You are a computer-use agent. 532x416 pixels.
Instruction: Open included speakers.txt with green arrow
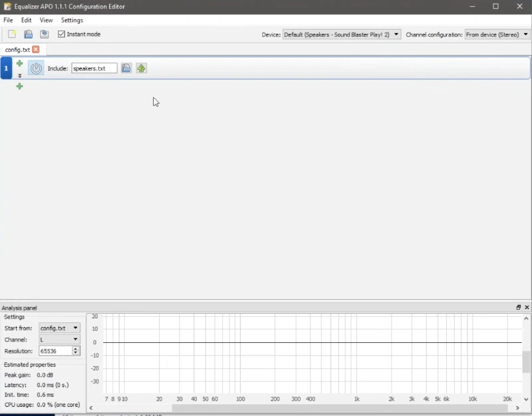(141, 68)
